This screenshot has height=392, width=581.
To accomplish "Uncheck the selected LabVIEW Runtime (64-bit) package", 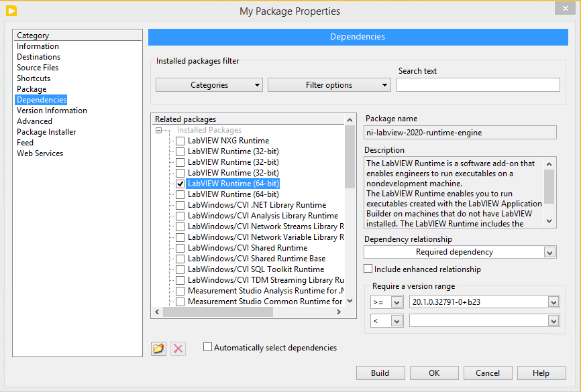I will click(x=180, y=183).
